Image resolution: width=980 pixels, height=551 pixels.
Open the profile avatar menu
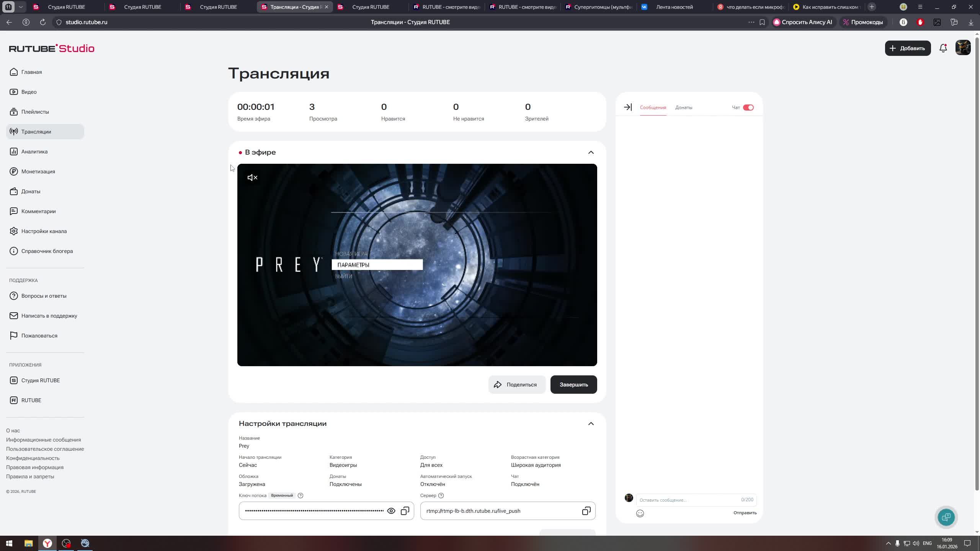(x=963, y=48)
